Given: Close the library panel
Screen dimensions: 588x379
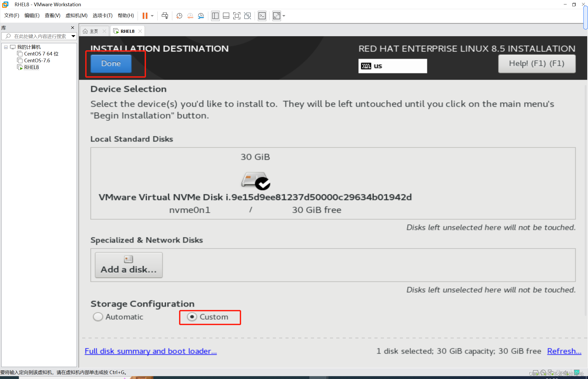Looking at the screenshot, I should tap(72, 28).
